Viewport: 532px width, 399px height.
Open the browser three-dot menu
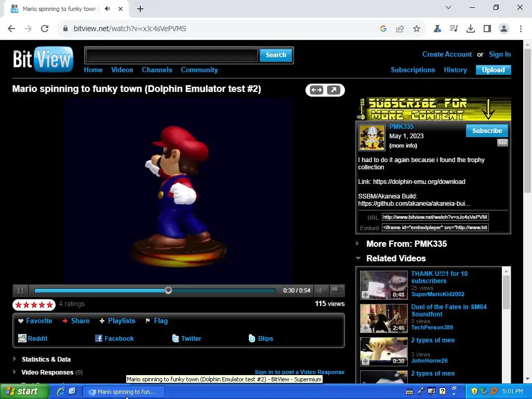click(521, 29)
